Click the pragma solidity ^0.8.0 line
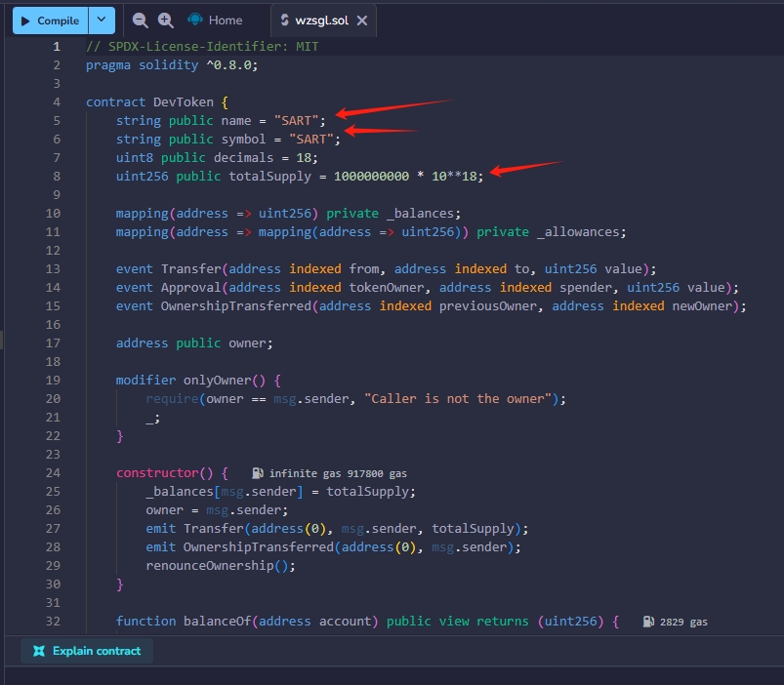The height and width of the screenshot is (685, 784). pyautogui.click(x=170, y=65)
